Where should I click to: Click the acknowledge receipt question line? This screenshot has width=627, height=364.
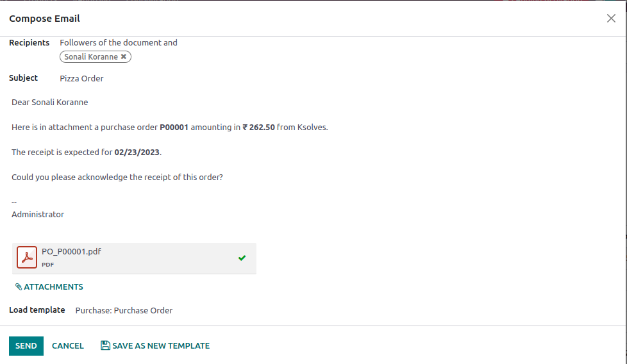tap(117, 178)
